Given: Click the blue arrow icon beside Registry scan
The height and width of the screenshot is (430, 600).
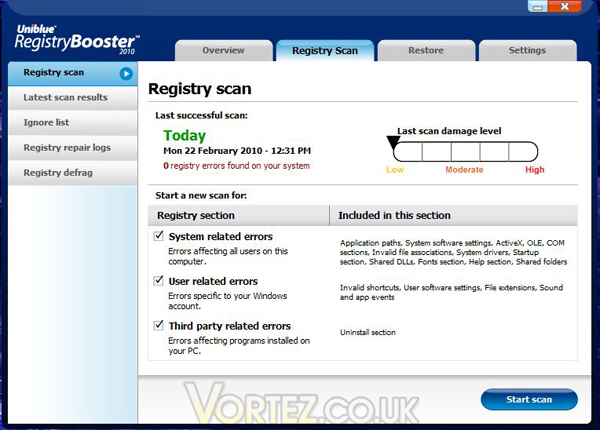Looking at the screenshot, I should tap(126, 73).
